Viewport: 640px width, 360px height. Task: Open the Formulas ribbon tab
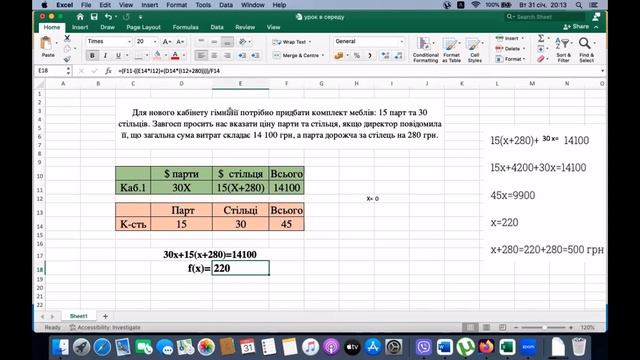(x=185, y=27)
